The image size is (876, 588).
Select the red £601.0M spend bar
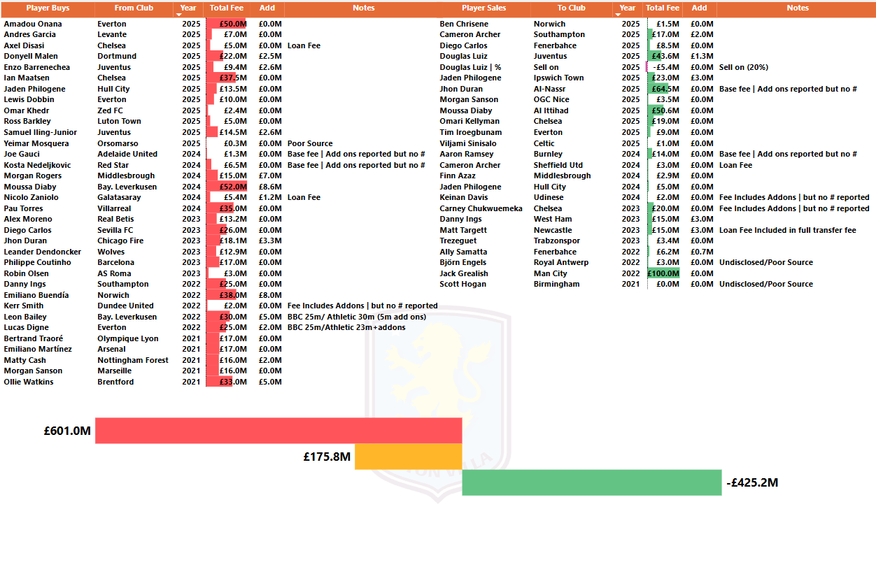pos(278,431)
